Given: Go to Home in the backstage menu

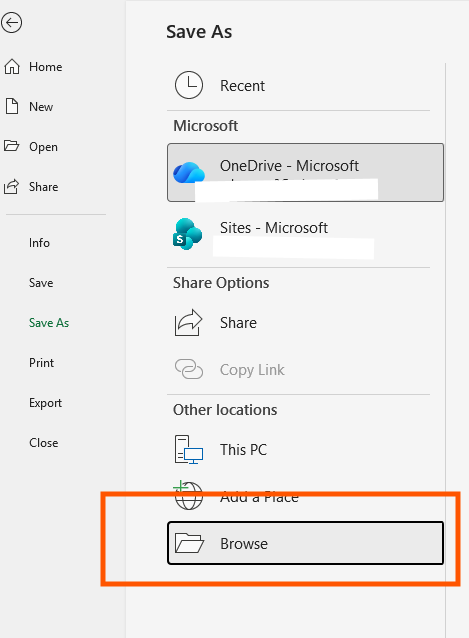Looking at the screenshot, I should (46, 67).
